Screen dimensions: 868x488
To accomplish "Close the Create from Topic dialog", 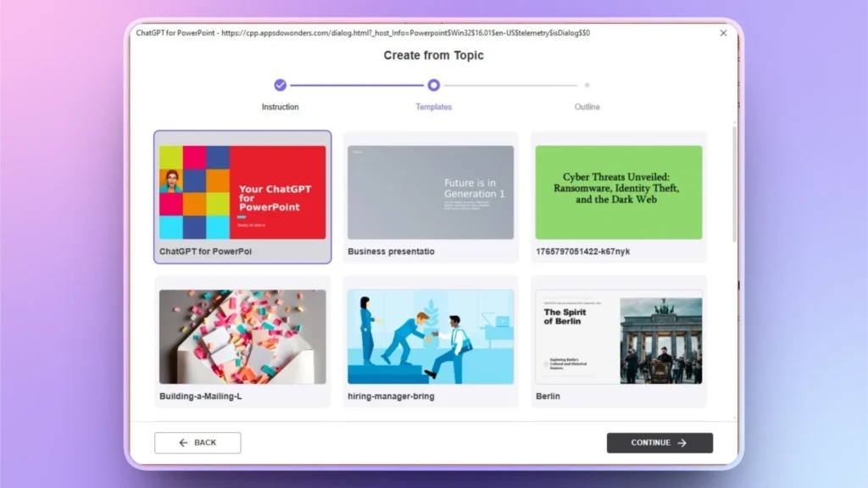I will coord(723,33).
